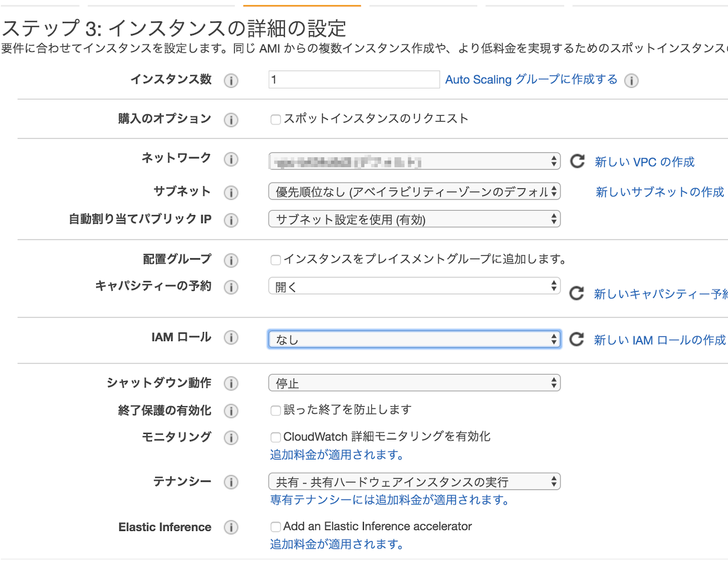Open the IAM ロール dropdown showing なし
The image size is (728, 562).
[x=414, y=339]
